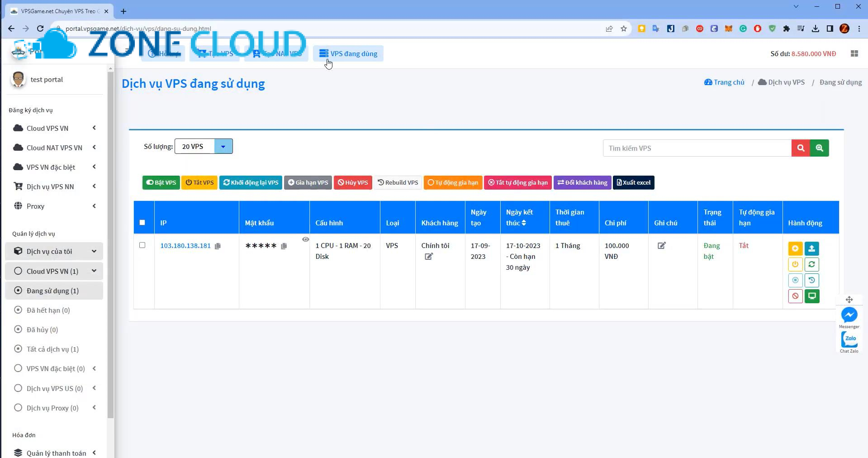Open the 20 VPS quantity dropdown
This screenshot has height=458, width=868.
click(x=203, y=146)
